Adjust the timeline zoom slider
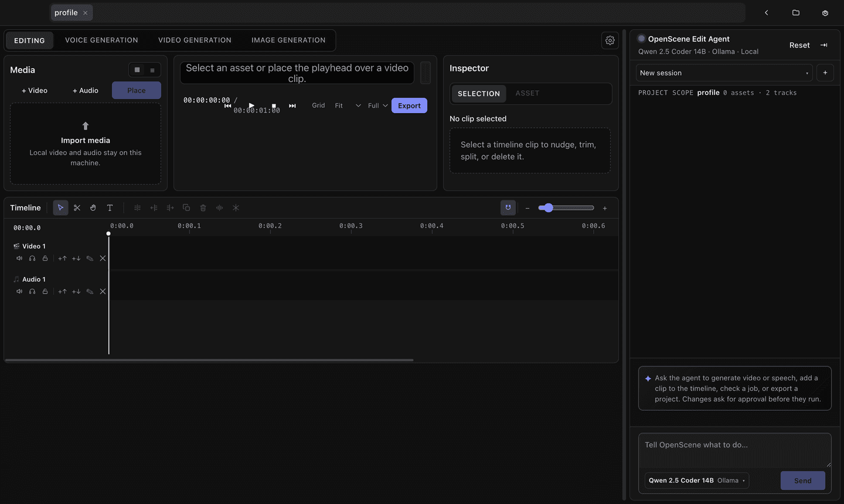Screen dimensions: 844x504 pos(566,208)
